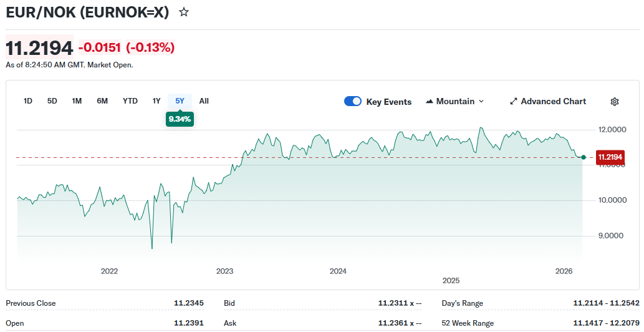Click the Advanced Chart expand arrows icon
The width and height of the screenshot is (644, 332).
pyautogui.click(x=514, y=102)
